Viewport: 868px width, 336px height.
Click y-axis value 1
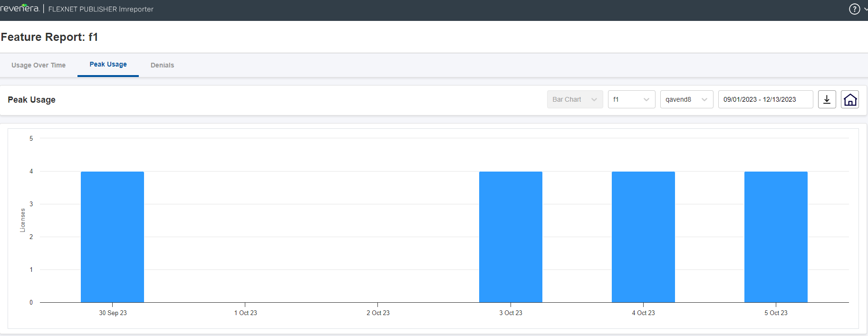(31, 269)
